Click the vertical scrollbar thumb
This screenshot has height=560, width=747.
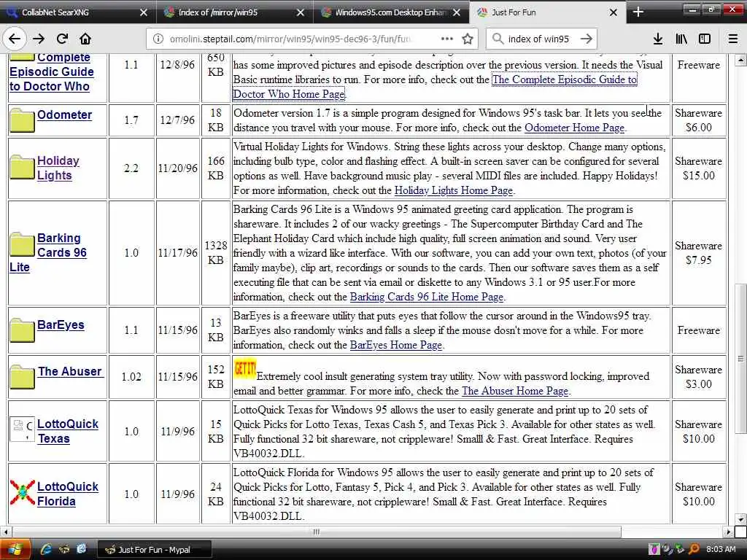point(740,358)
